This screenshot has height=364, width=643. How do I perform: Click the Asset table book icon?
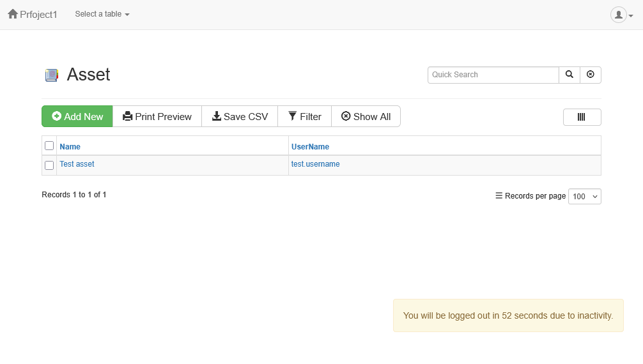pyautogui.click(x=52, y=75)
